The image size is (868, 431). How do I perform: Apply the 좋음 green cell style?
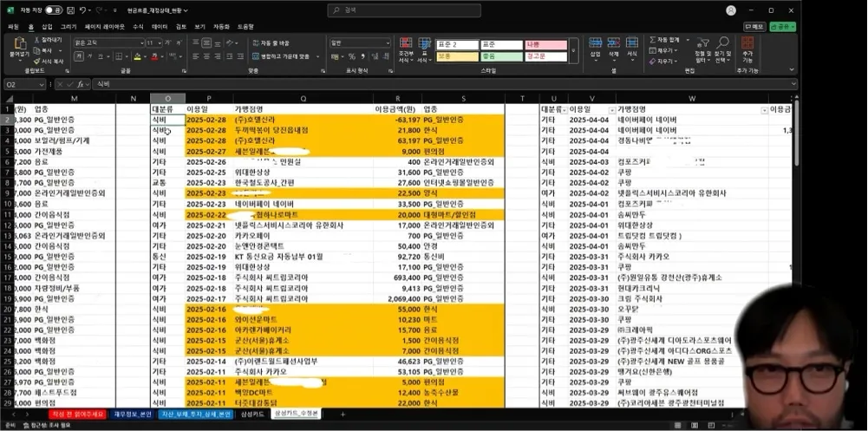(501, 56)
